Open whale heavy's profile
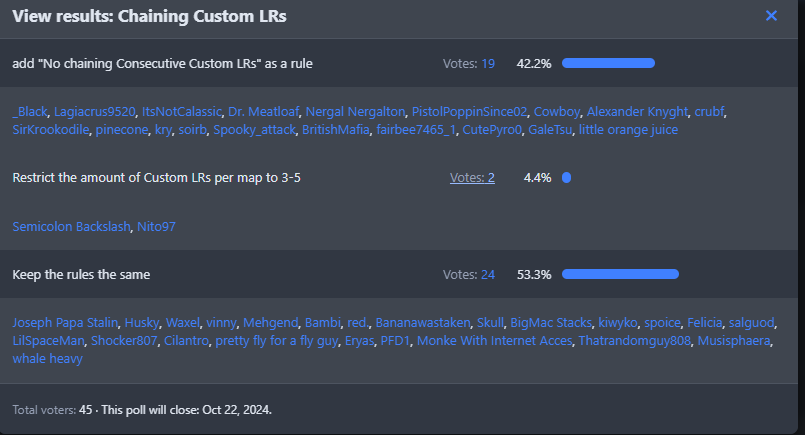The image size is (805, 435). click(47, 359)
